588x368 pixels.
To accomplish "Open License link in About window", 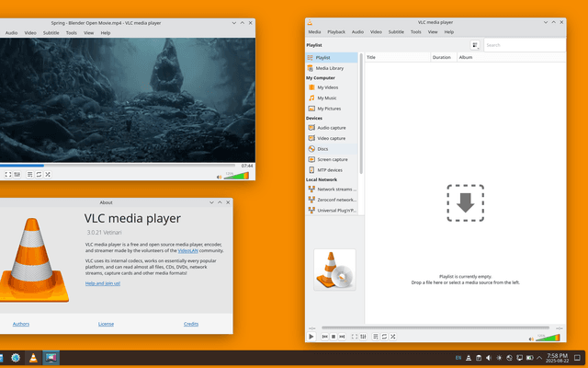I will coord(106,324).
